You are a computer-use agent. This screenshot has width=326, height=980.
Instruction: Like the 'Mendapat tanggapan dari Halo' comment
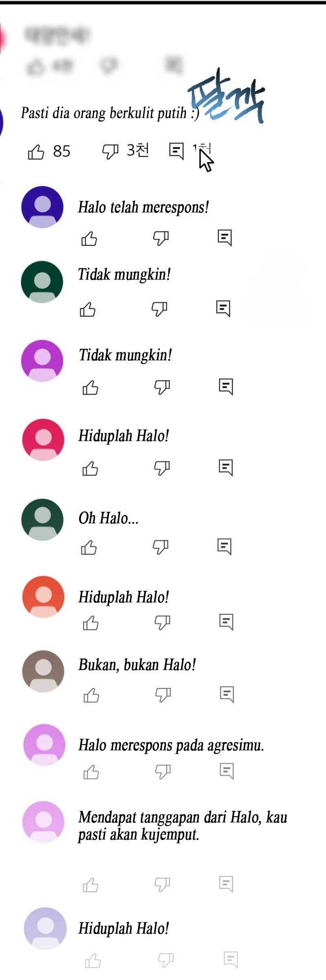(x=90, y=885)
